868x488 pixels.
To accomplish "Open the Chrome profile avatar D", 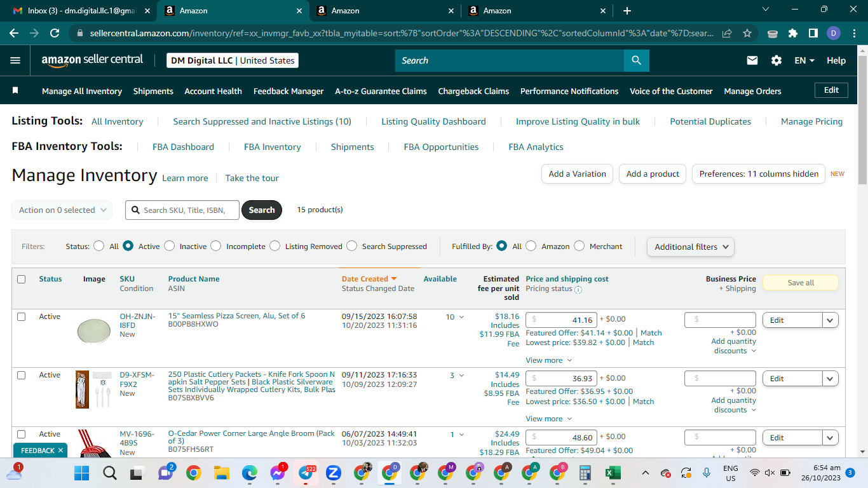I will click(x=834, y=33).
